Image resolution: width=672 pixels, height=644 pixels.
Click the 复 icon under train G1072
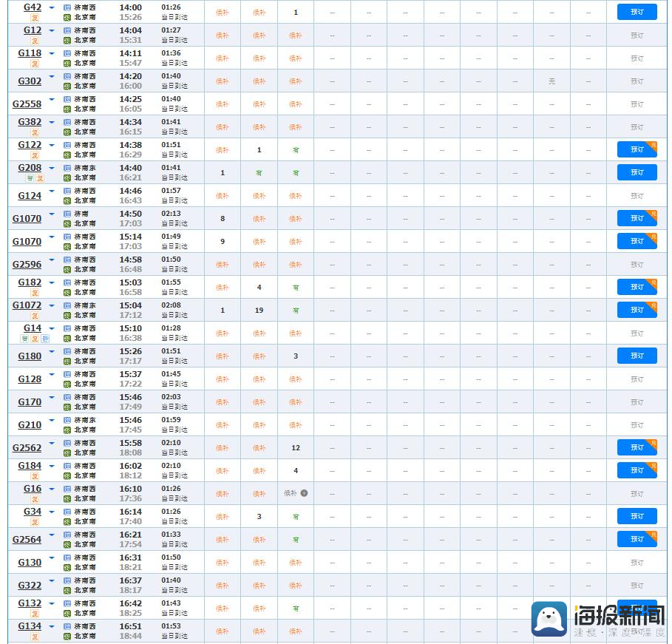coord(35,316)
